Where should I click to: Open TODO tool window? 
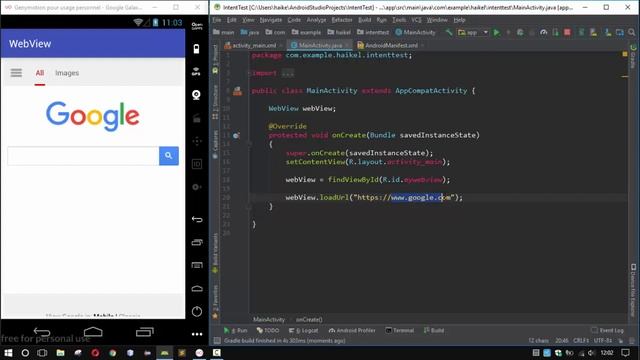coord(268,330)
